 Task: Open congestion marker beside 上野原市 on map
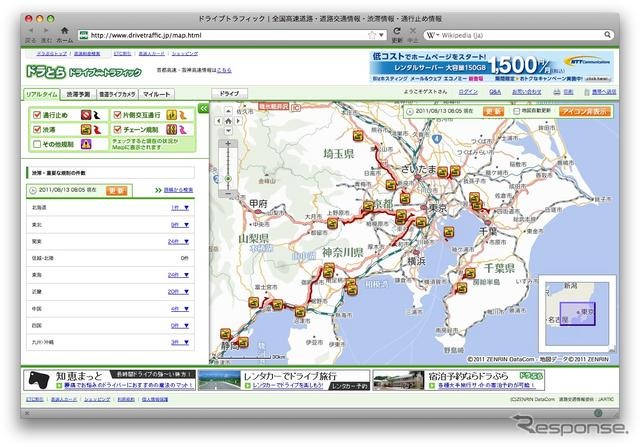(333, 224)
